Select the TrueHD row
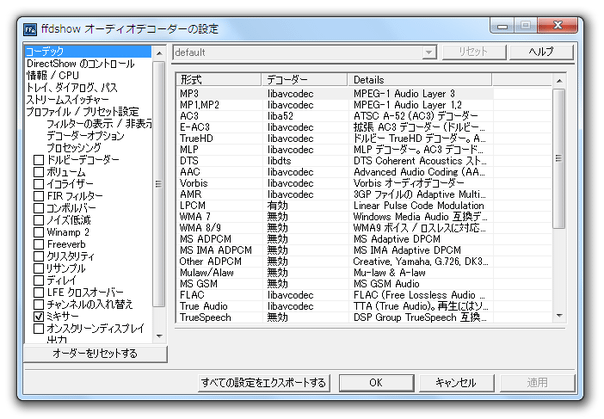This screenshot has height=419, width=604. tap(335, 138)
